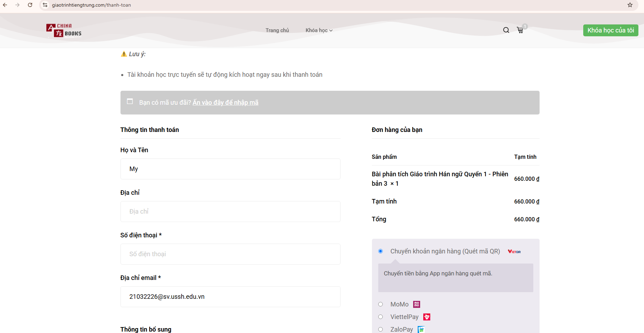Image resolution: width=644 pixels, height=333 pixels.
Task: Open homepage via China Books logo
Action: coord(63,30)
